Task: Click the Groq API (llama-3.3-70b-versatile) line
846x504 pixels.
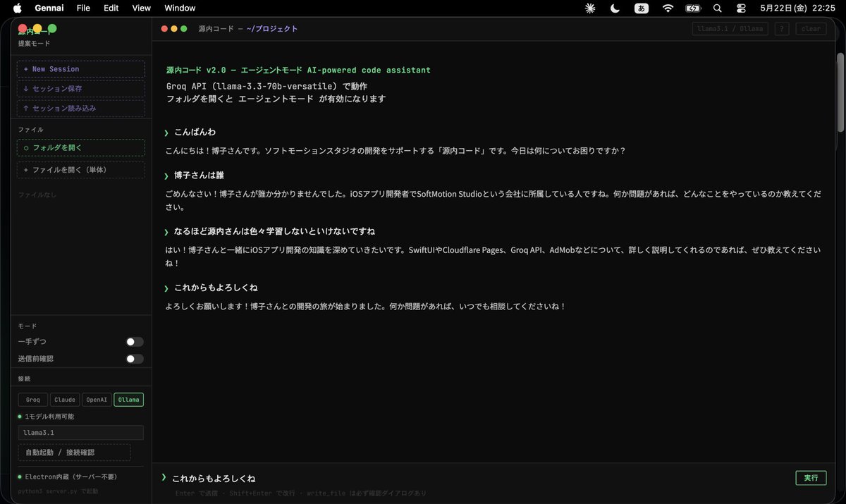Action: pos(266,86)
